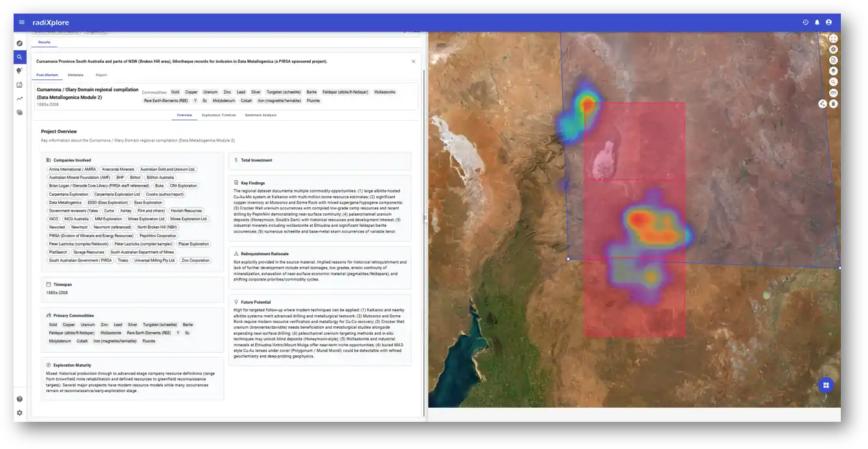The height and width of the screenshot is (449, 868).
Task: Open map settings gear button
Action: pyautogui.click(x=833, y=49)
